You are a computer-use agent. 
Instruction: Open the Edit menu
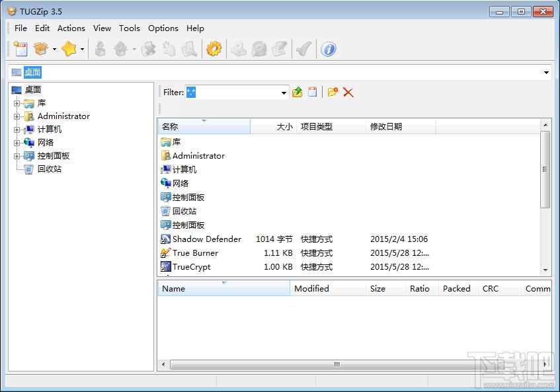click(42, 28)
